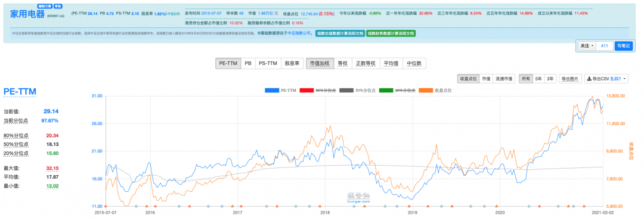The width and height of the screenshot is (644, 221).
Task: Click the 411 followers count
Action: coord(604,46)
